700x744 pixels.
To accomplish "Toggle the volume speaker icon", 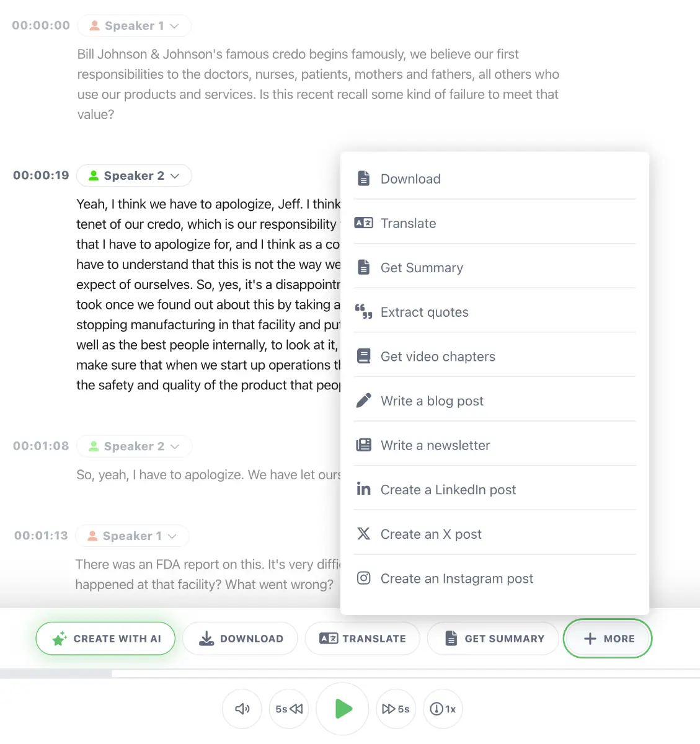I will click(x=242, y=709).
